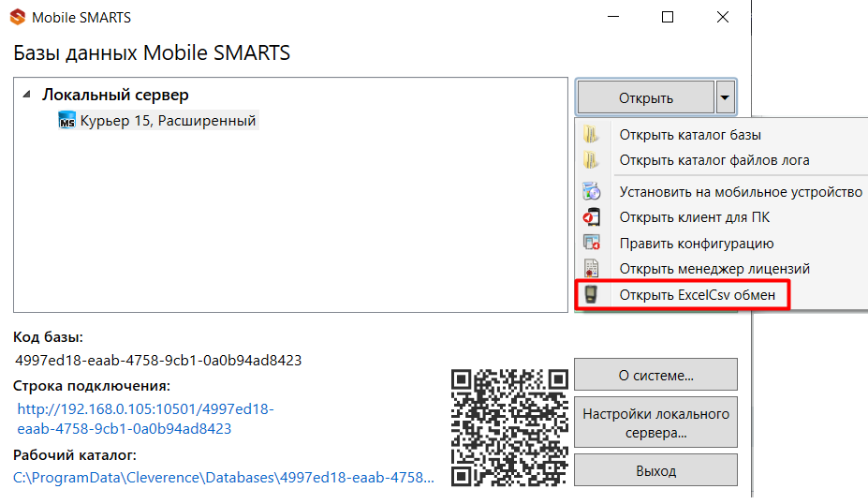Minimize the Mobile SMARTS window
This screenshot has height=504, width=868.
[x=612, y=17]
